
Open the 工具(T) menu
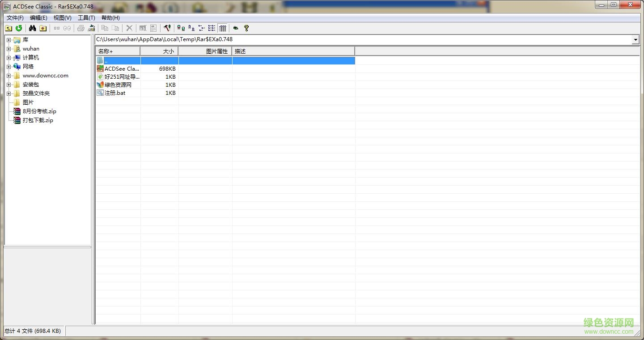tap(86, 17)
